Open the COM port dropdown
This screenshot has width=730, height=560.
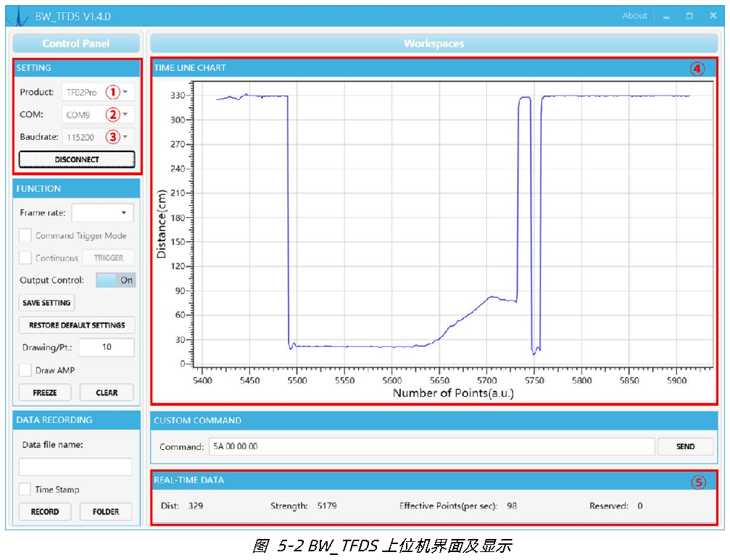point(99,114)
